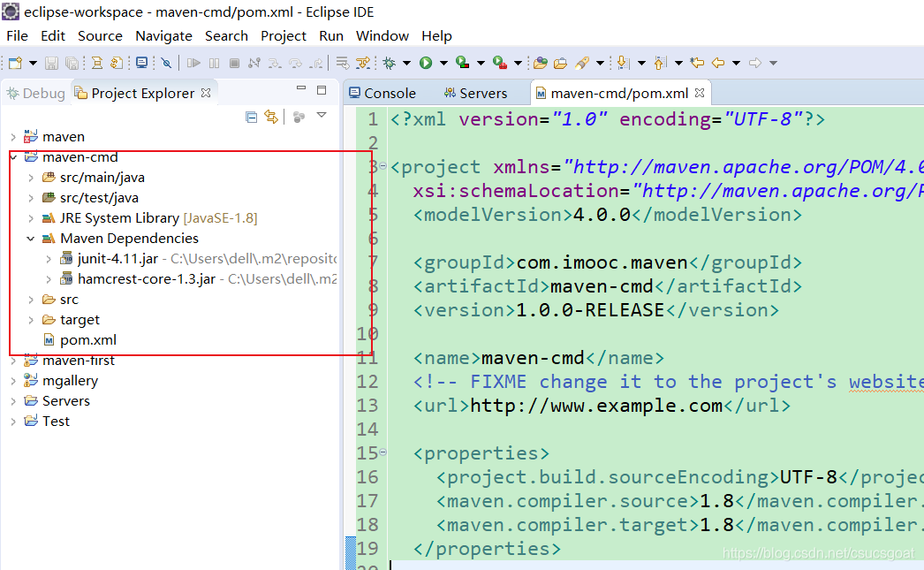Expand JRE System Library node
The width and height of the screenshot is (924, 570).
[x=31, y=218]
